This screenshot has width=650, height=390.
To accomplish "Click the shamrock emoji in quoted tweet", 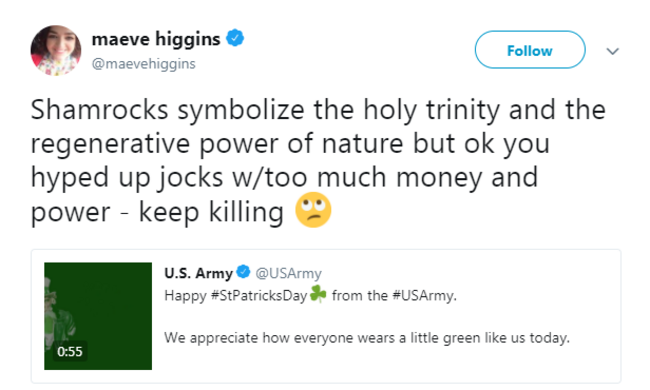I will point(318,294).
